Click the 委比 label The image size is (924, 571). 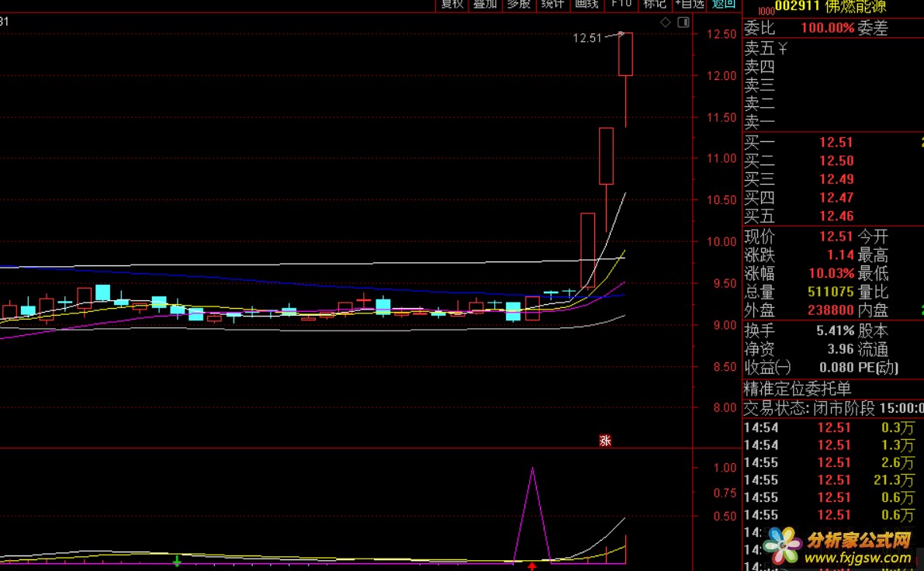(760, 28)
